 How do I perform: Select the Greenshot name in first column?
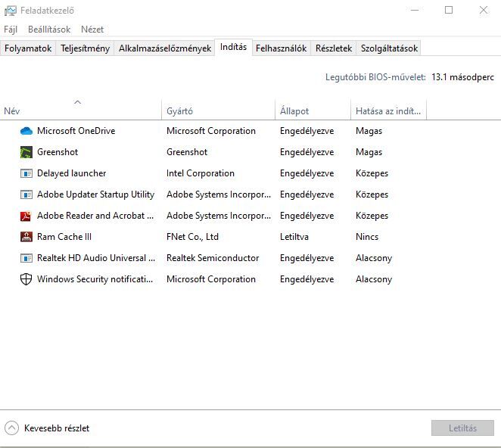(58, 152)
